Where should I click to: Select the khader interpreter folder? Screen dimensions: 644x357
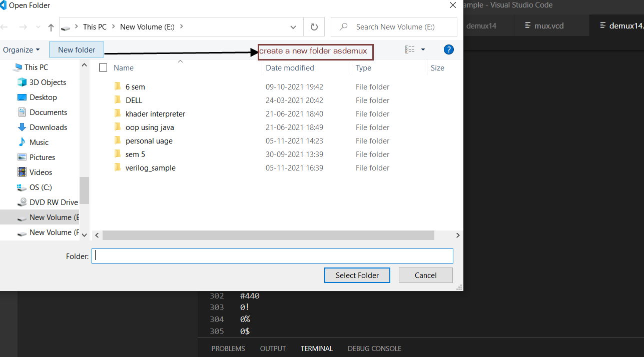(x=155, y=113)
